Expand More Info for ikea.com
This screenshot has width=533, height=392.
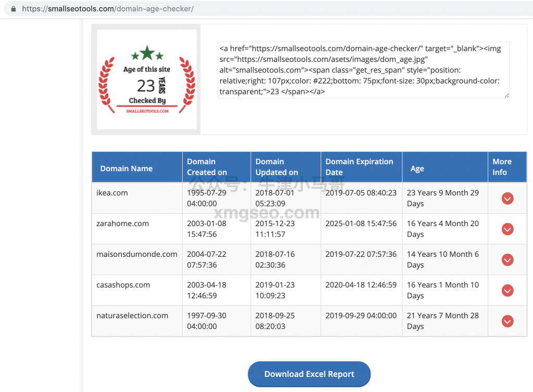[x=507, y=199]
